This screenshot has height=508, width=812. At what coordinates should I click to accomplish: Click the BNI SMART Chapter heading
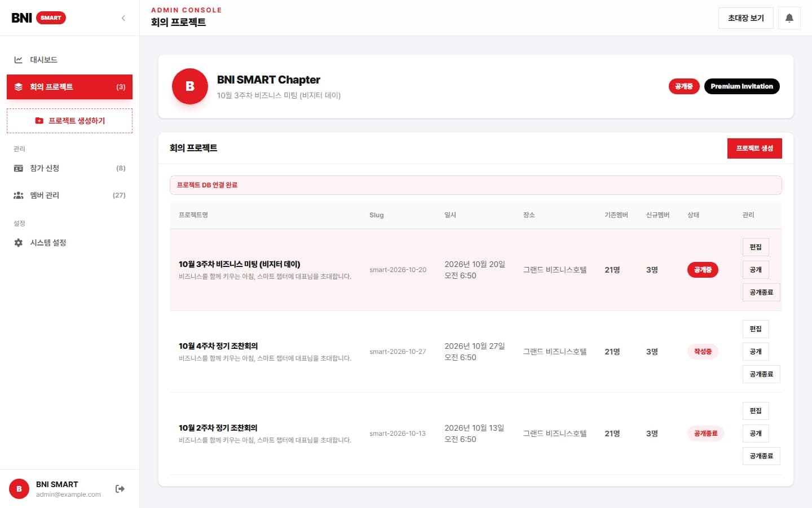(x=268, y=80)
